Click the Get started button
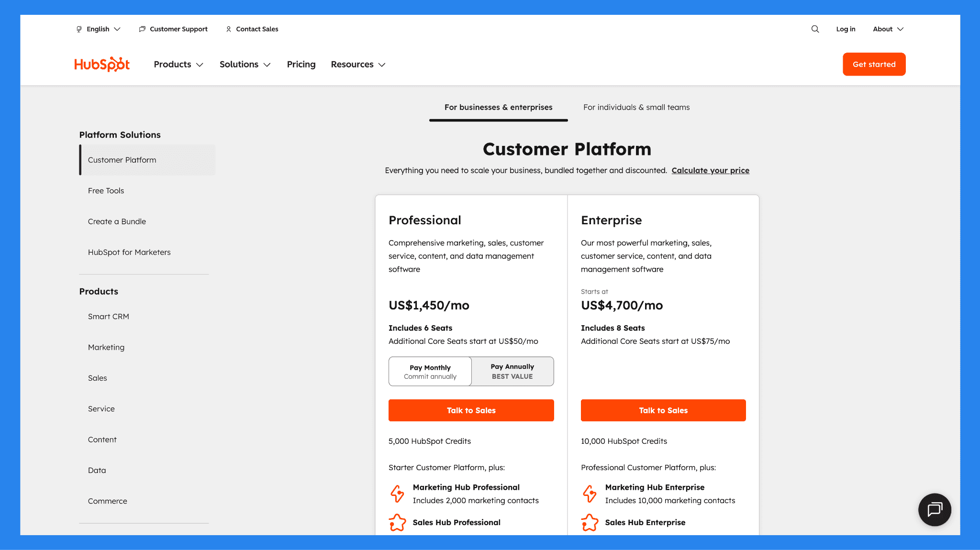This screenshot has width=980, height=550. [x=874, y=64]
